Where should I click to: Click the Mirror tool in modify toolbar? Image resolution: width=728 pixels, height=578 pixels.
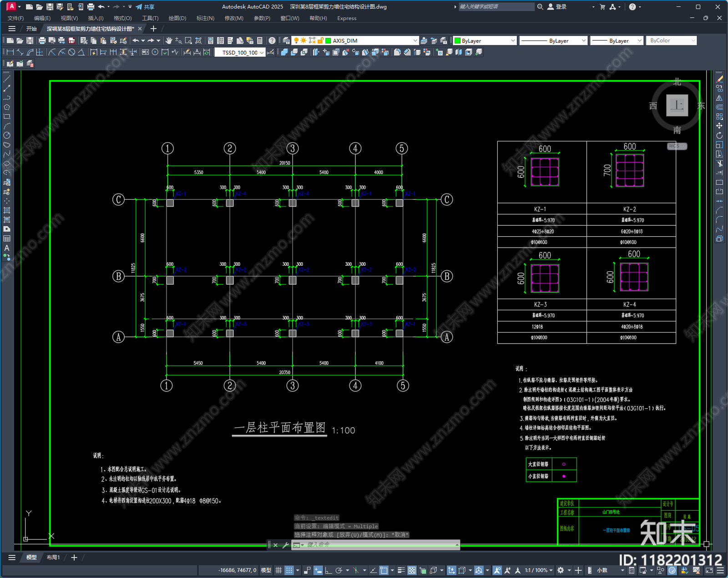[719, 98]
